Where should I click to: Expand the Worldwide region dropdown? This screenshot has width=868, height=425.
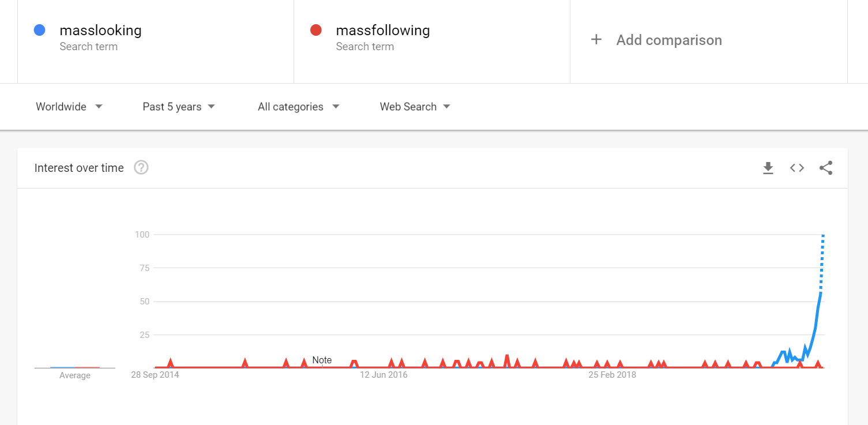[x=69, y=107]
